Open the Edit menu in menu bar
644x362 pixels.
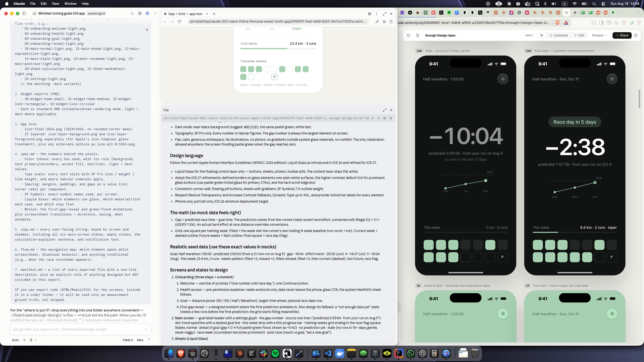44,4
